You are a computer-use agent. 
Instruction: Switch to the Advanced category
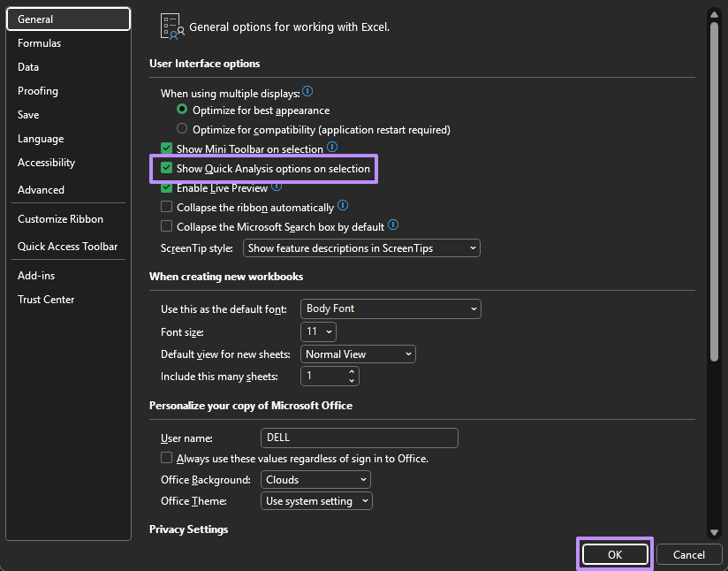[41, 189]
